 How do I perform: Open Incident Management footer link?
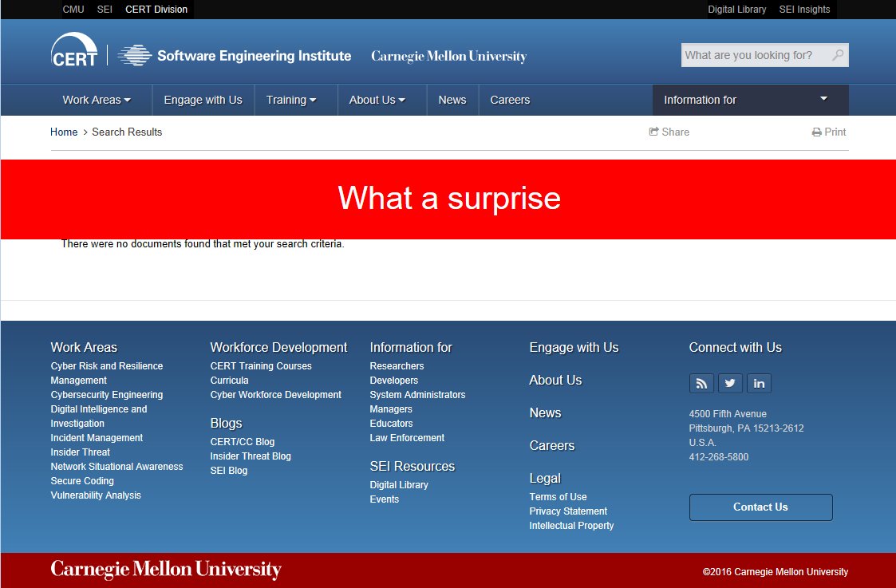pyautogui.click(x=97, y=438)
